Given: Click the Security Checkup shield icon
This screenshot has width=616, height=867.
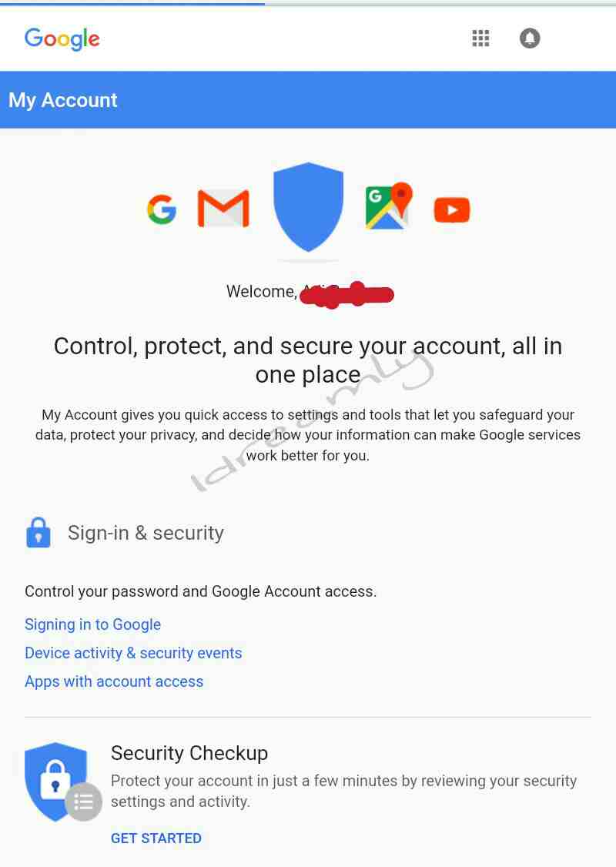Looking at the screenshot, I should click(54, 779).
